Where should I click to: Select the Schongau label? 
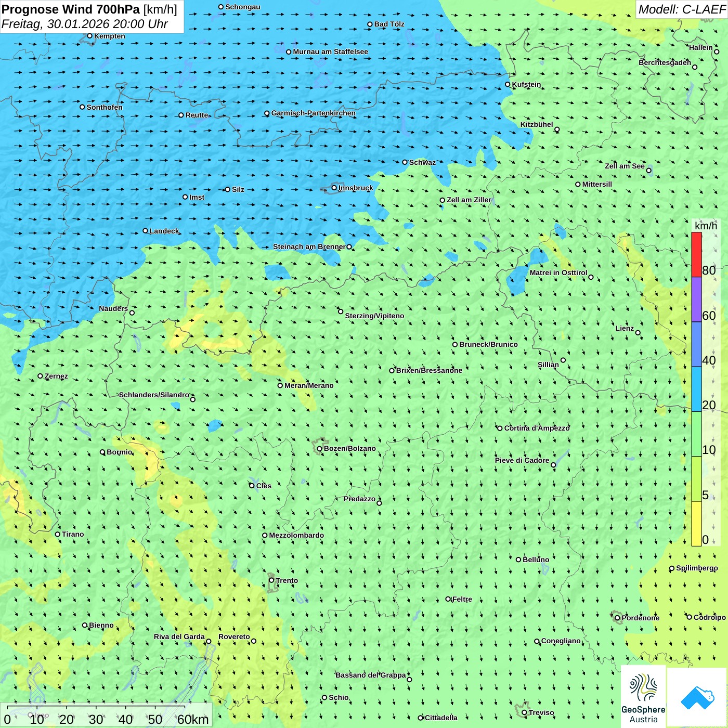243,7
